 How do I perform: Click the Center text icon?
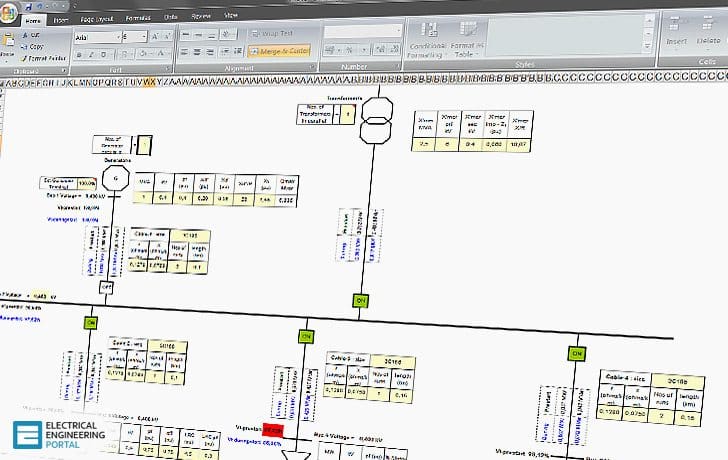tap(197, 52)
